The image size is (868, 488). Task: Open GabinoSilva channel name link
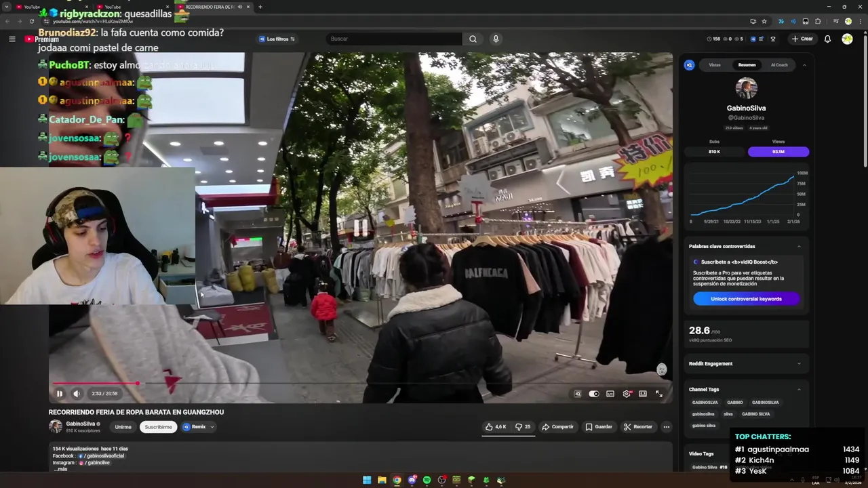80,424
